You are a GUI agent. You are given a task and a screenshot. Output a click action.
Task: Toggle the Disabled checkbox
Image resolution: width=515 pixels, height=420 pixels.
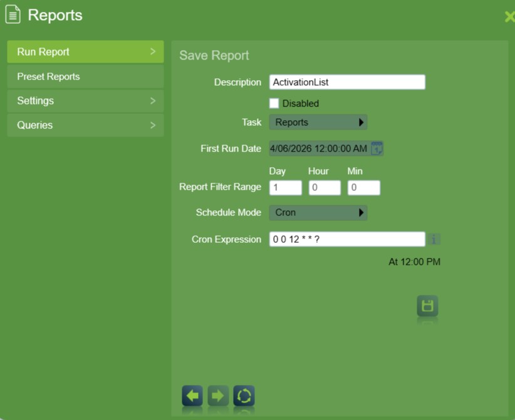(x=274, y=103)
